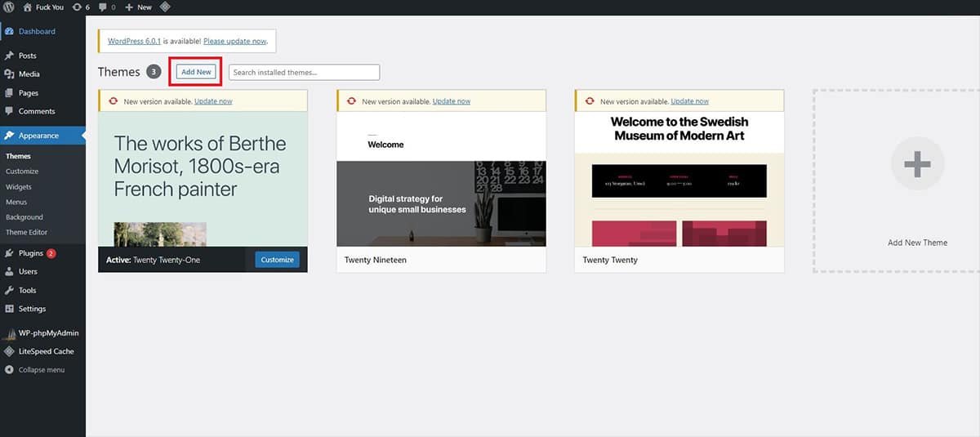Click the Add New themes button

click(x=196, y=72)
